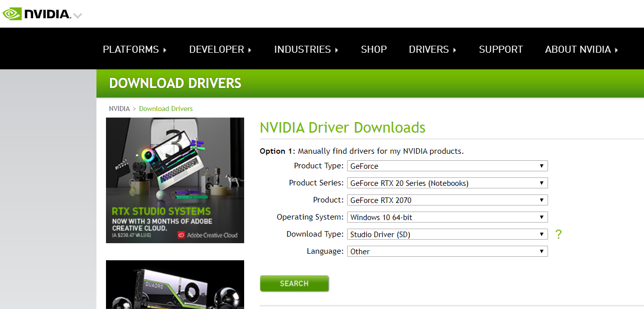Open the Platforms menu
This screenshot has height=309, width=644.
(134, 49)
